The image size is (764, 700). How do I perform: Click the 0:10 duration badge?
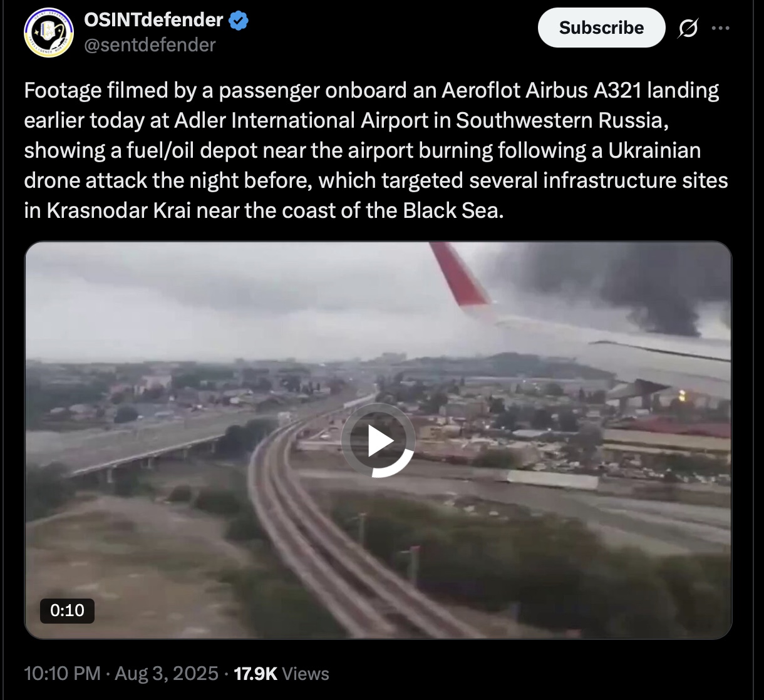click(67, 610)
